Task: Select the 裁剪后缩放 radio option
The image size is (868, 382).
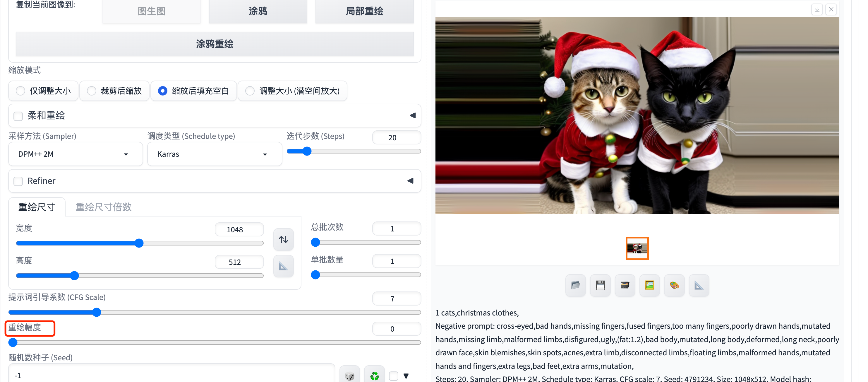Action: pos(92,91)
